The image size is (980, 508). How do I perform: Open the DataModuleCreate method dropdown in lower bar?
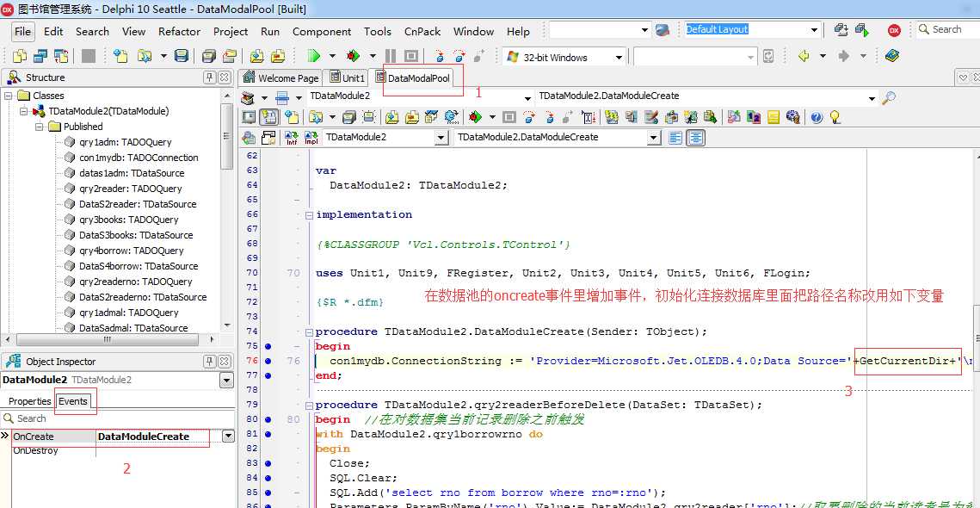[x=655, y=138]
